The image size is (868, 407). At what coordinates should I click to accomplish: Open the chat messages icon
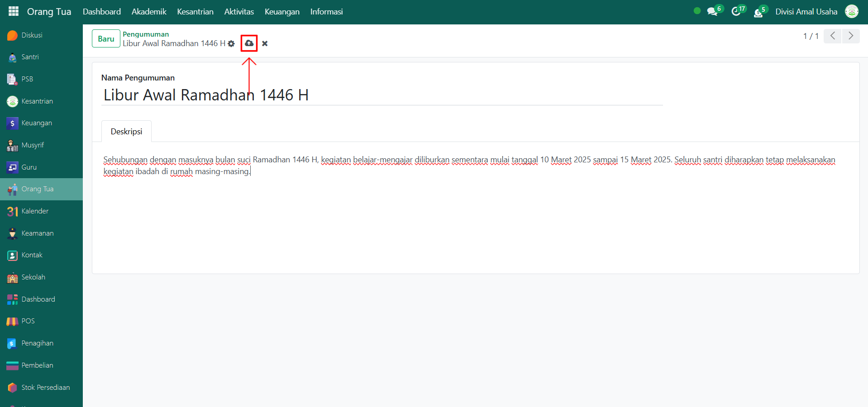[x=712, y=12]
